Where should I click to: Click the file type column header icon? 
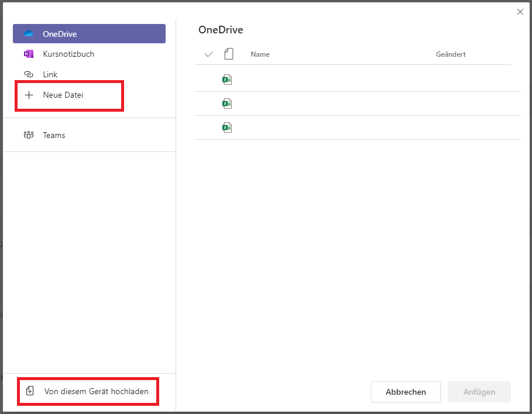228,54
